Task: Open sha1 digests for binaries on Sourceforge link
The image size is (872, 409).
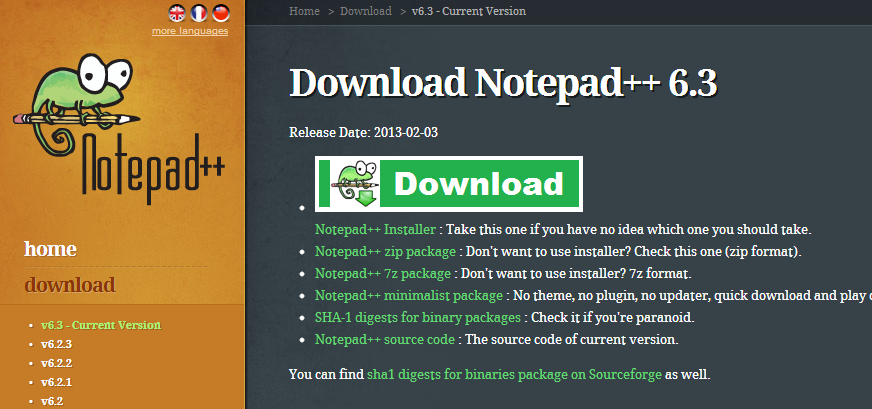Action: coord(514,374)
